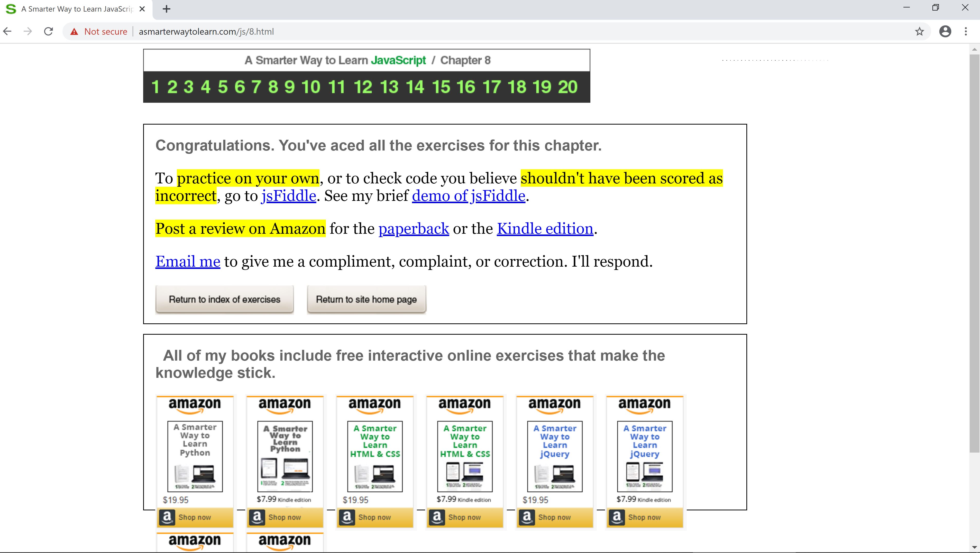Open chapter 13 from the chapter bar
The image size is (980, 553).
(389, 87)
